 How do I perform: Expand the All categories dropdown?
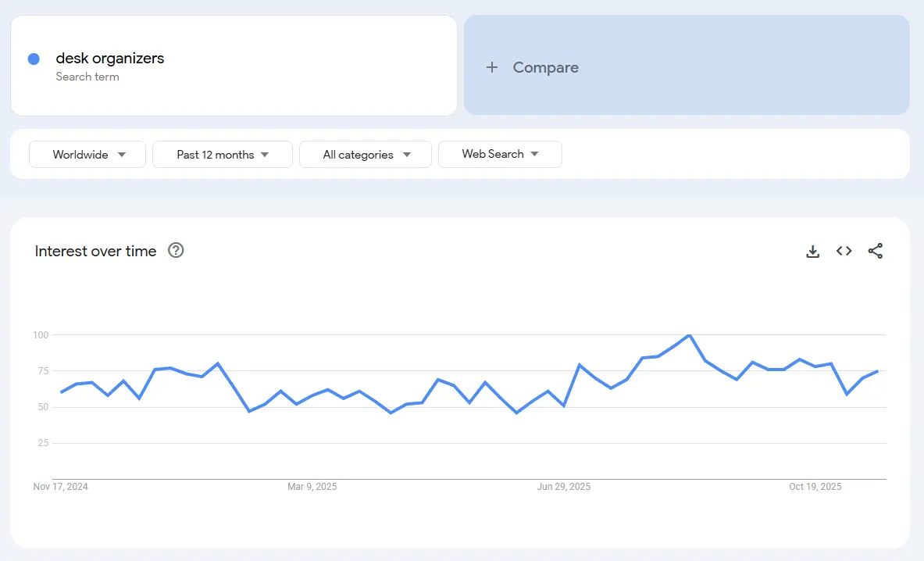click(366, 155)
